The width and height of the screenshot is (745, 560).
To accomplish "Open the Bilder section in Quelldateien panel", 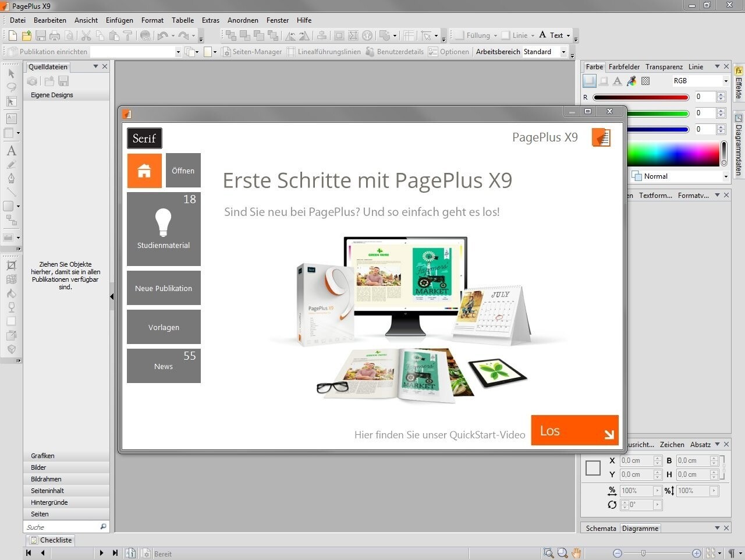I will [66, 467].
